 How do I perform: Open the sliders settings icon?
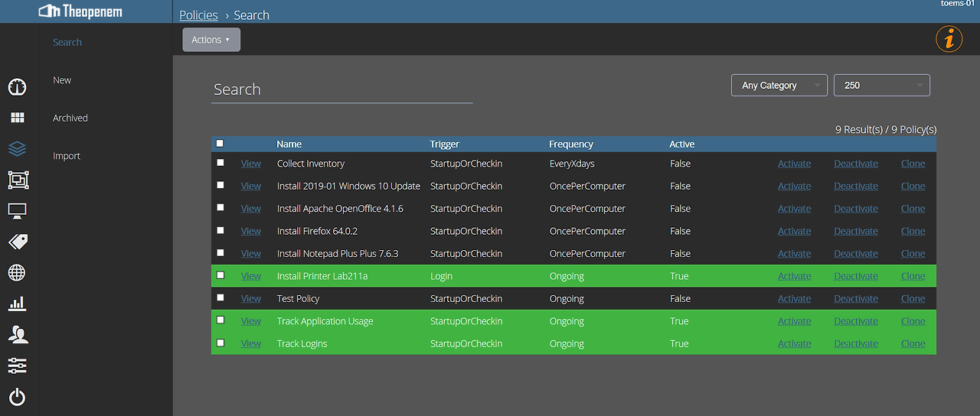click(17, 366)
